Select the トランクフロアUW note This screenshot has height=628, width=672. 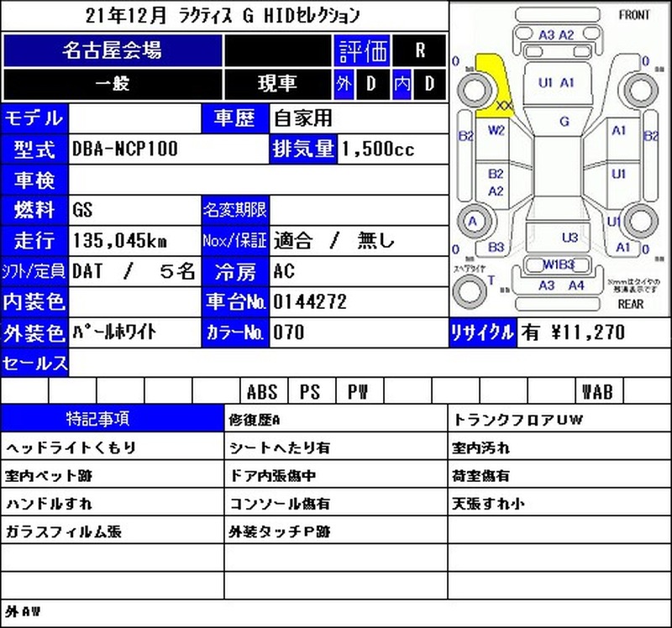517,420
